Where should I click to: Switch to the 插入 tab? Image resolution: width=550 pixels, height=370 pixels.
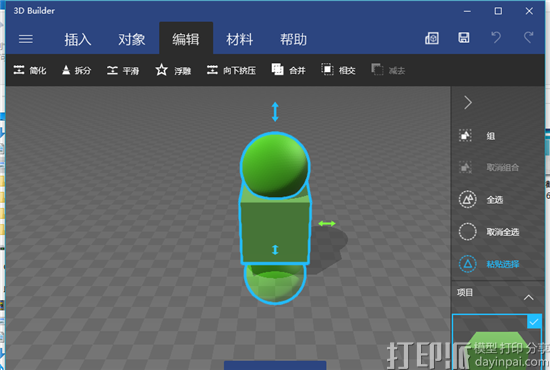point(78,39)
